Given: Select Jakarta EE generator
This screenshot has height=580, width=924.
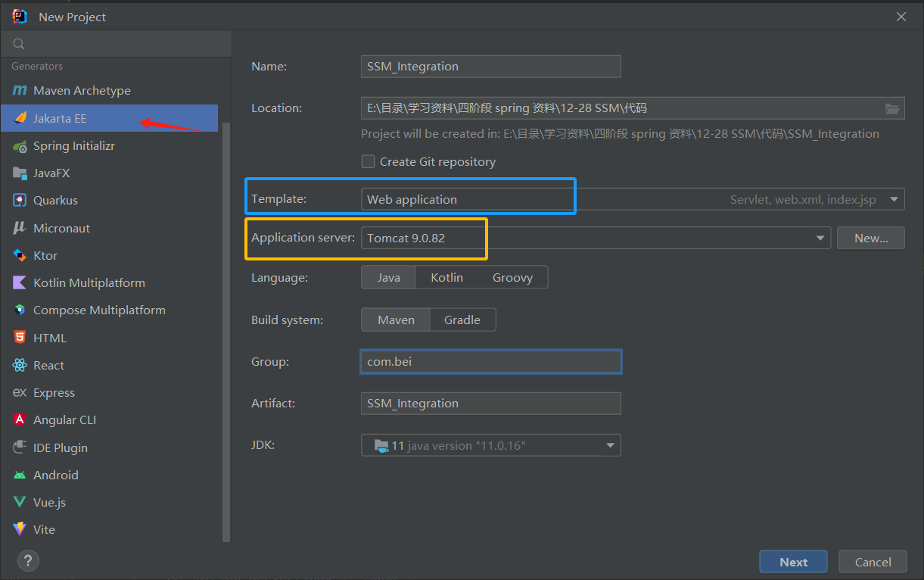Looking at the screenshot, I should click(x=110, y=118).
